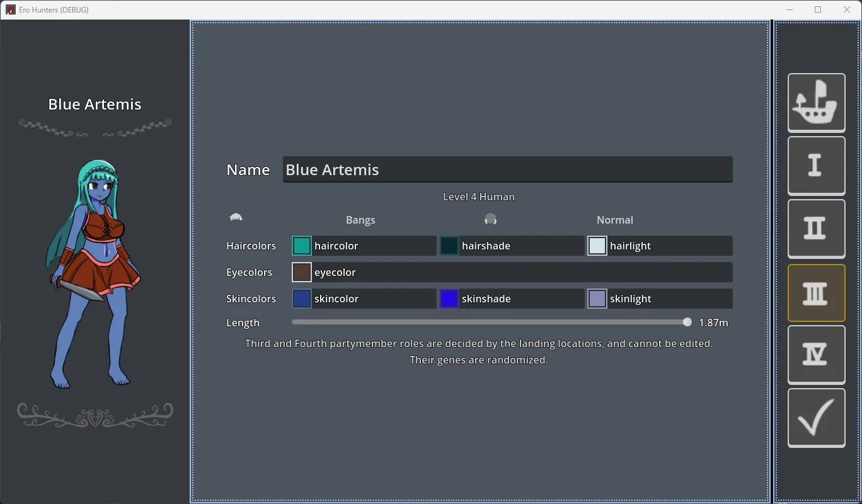Click the ship icon button

coord(816,103)
